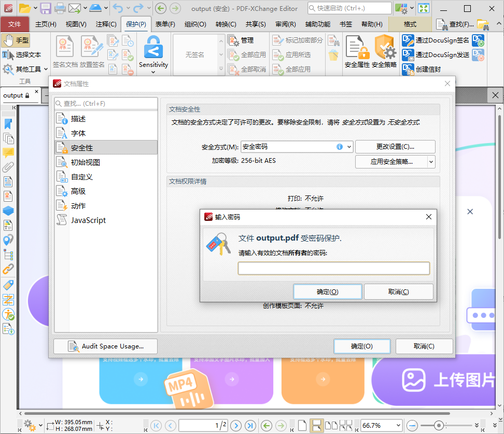Open the Comments panel icon in sidebar
The height and width of the screenshot is (434, 504).
pos(8,153)
